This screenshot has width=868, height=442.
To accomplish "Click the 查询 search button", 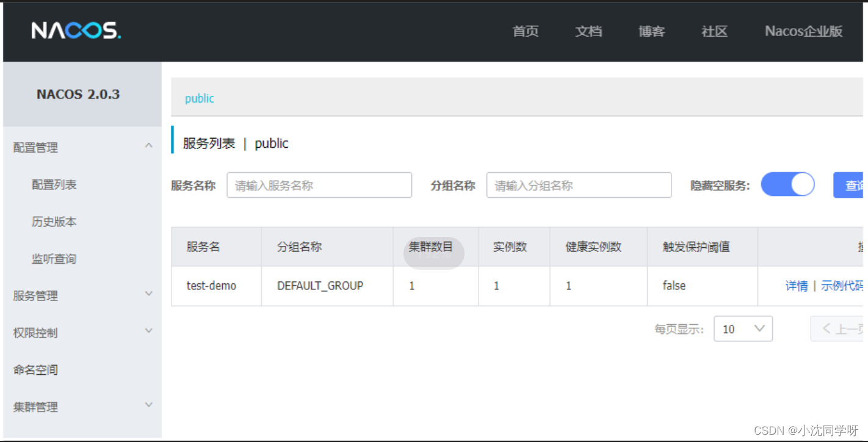I will pyautogui.click(x=855, y=184).
